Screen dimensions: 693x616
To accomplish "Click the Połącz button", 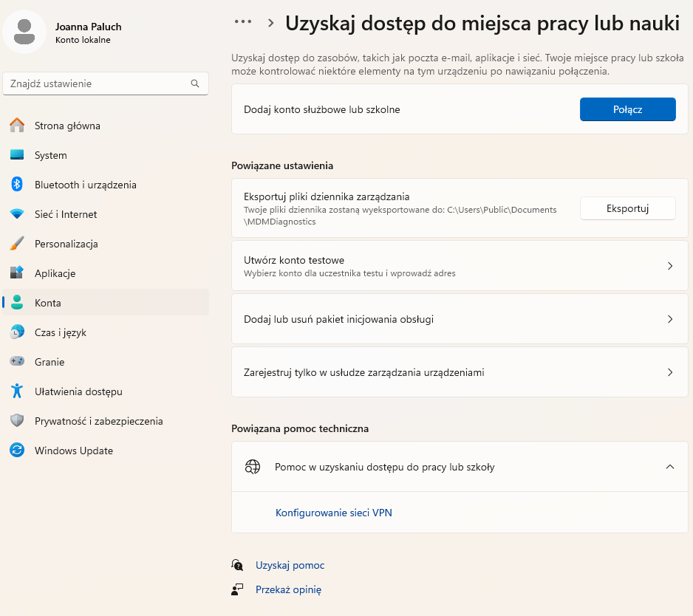I will [x=627, y=109].
